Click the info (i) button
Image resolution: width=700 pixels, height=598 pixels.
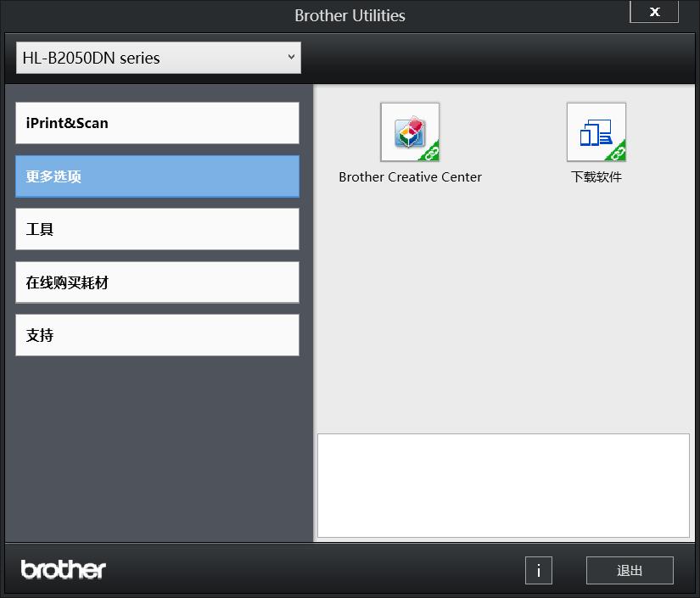(538, 571)
